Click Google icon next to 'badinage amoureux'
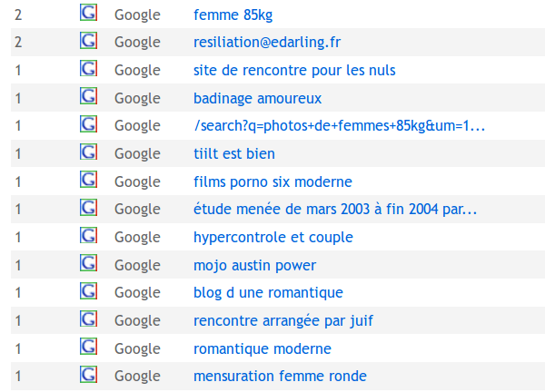 tap(88, 97)
